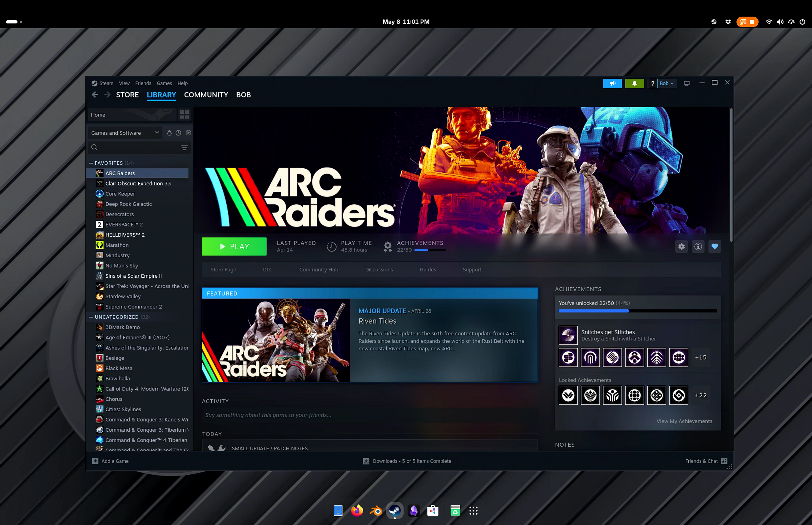812x525 pixels.
Task: Open the ARC Raiders Store Page link
Action: [x=223, y=270]
